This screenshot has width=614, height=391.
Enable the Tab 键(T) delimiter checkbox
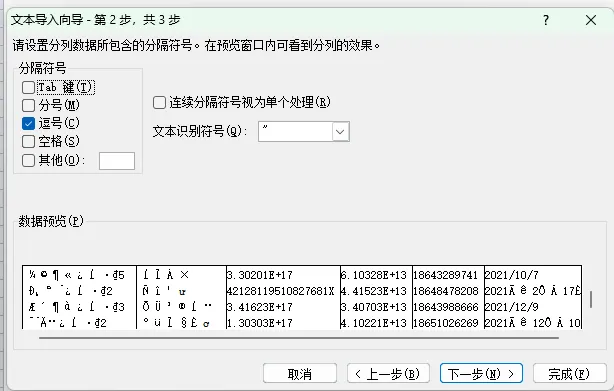point(29,87)
